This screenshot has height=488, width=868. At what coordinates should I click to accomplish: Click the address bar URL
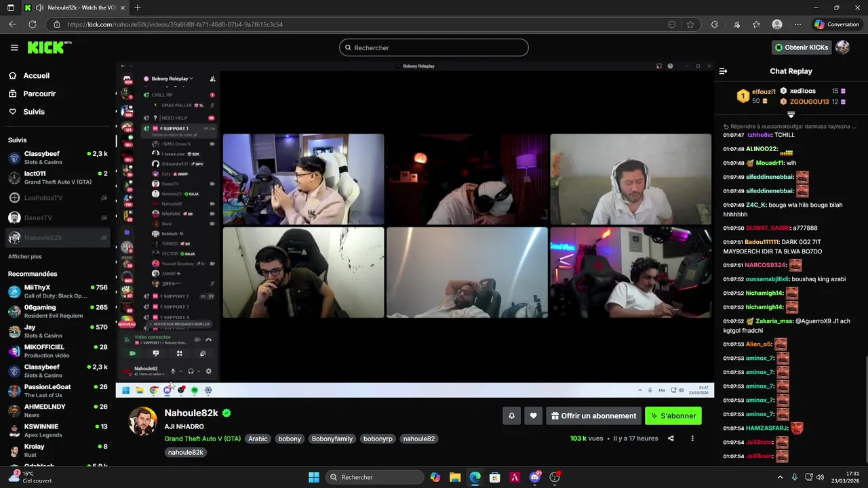click(175, 24)
